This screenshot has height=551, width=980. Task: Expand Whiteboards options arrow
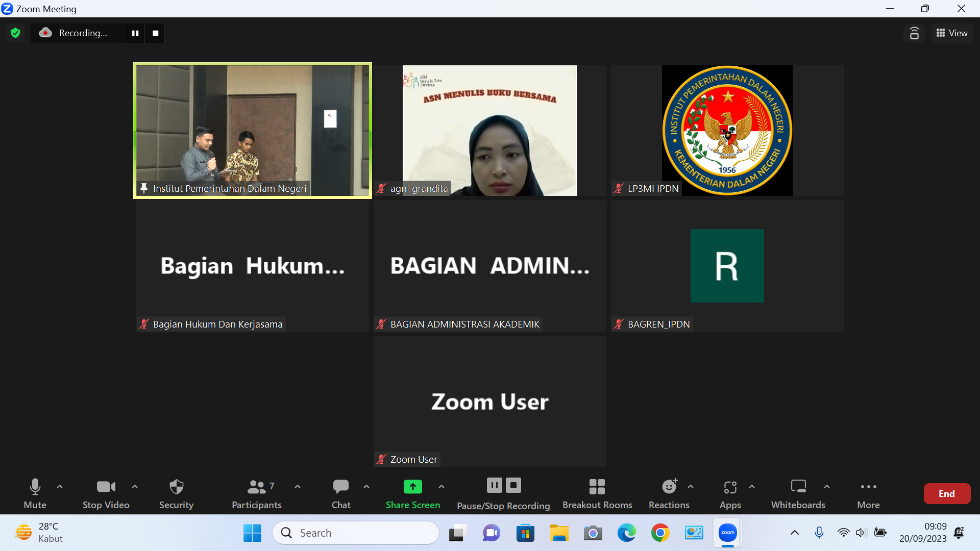pos(827,487)
